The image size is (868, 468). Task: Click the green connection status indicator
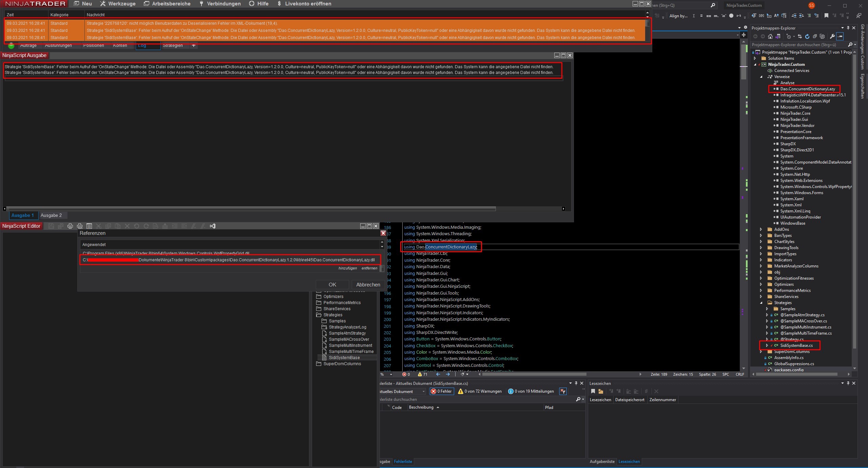(x=11, y=45)
